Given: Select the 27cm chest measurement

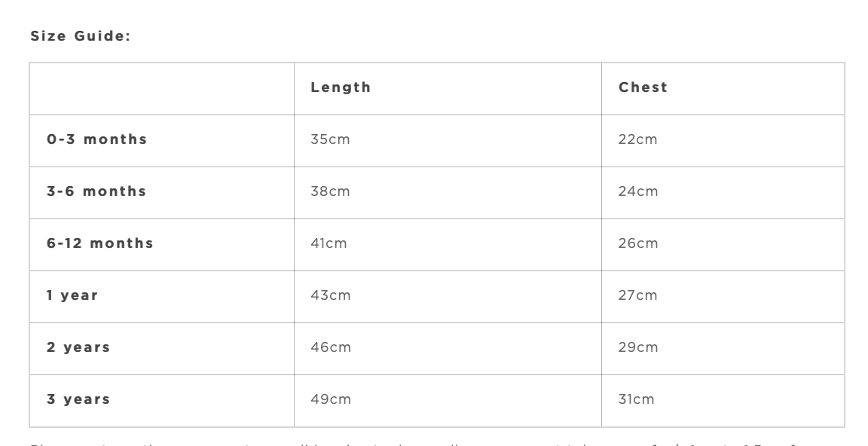Looking at the screenshot, I should tap(637, 295).
